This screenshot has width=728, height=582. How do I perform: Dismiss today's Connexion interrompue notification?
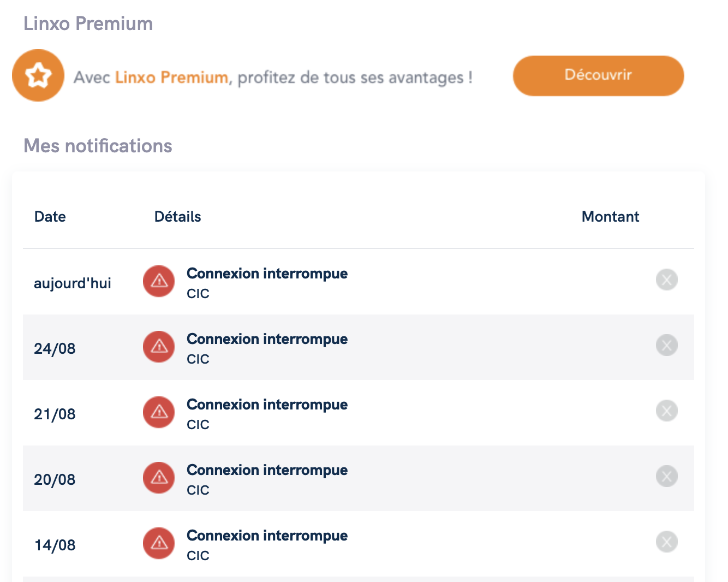pyautogui.click(x=666, y=280)
